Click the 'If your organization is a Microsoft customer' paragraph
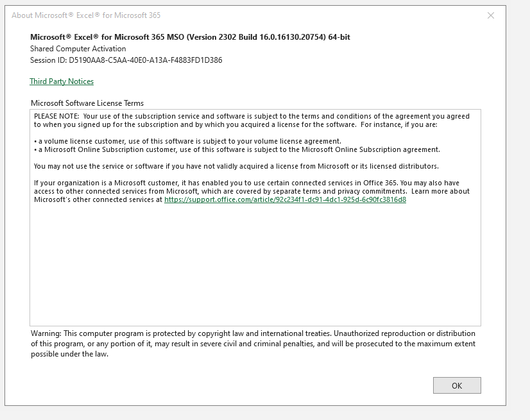 [252, 191]
